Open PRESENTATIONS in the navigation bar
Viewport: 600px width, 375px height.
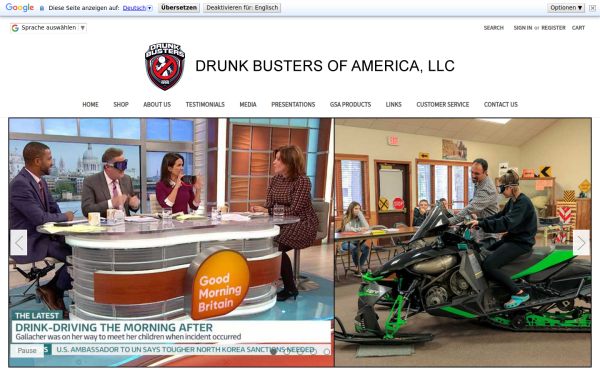point(293,104)
